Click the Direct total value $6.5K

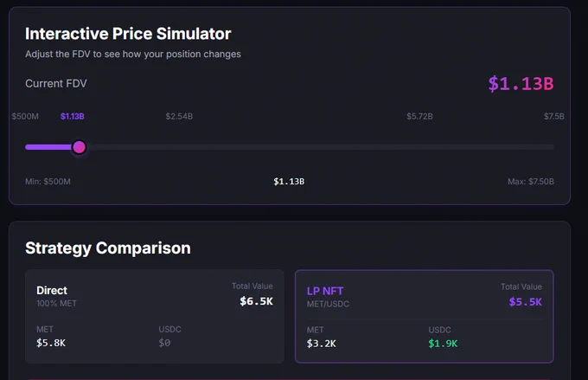coord(257,301)
